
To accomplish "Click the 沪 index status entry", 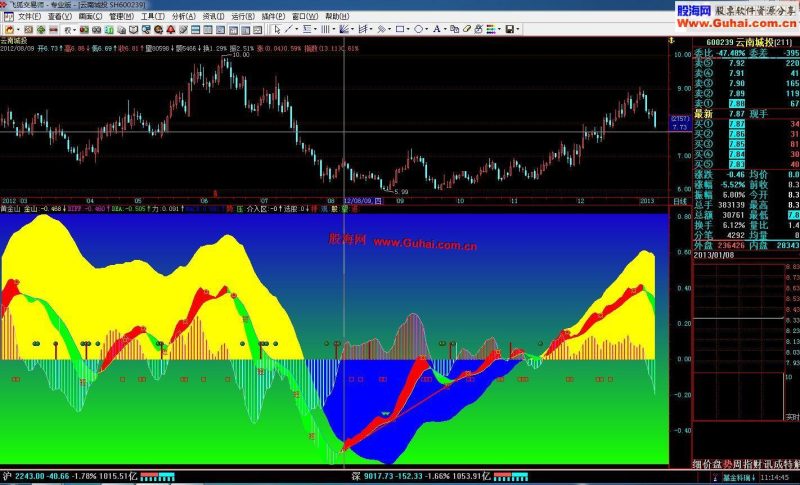I will click(x=69, y=476).
